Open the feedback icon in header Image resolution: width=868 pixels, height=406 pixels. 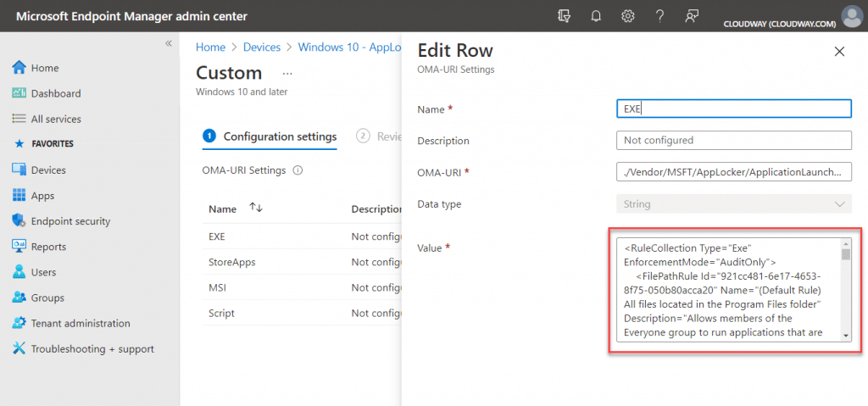pyautogui.click(x=692, y=16)
